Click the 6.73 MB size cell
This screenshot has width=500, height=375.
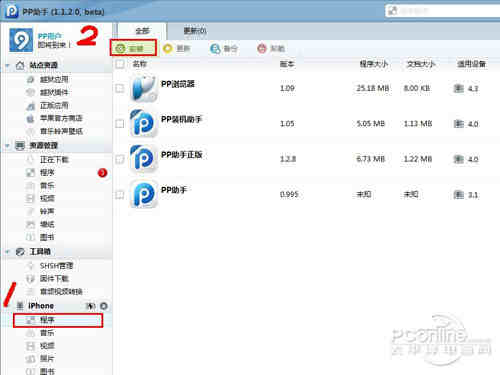click(x=371, y=159)
